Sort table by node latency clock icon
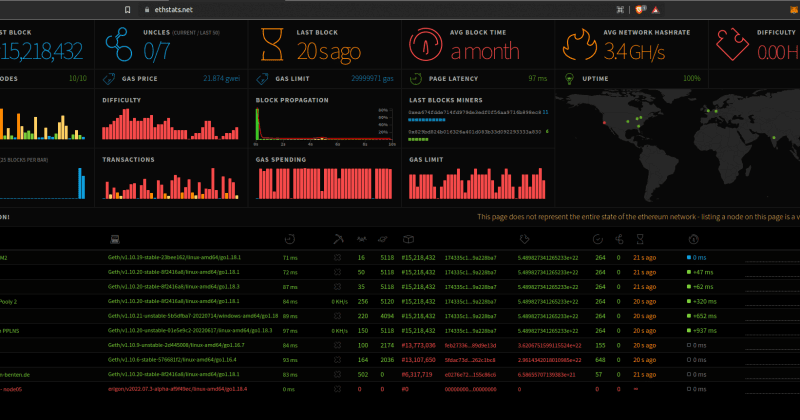This screenshot has width=800, height=420. click(x=289, y=239)
